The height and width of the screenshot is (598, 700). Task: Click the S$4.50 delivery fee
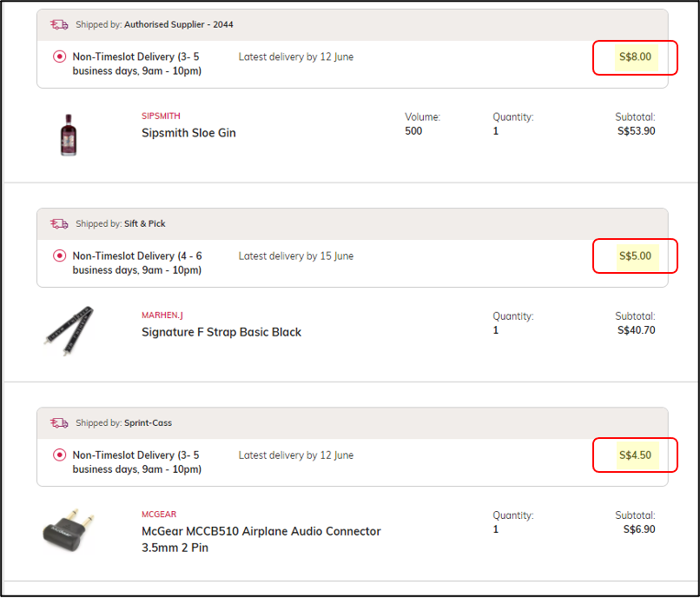(x=635, y=455)
